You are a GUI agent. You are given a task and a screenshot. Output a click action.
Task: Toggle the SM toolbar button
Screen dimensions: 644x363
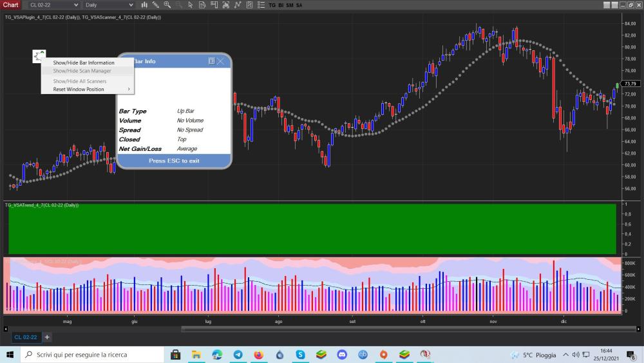(290, 5)
